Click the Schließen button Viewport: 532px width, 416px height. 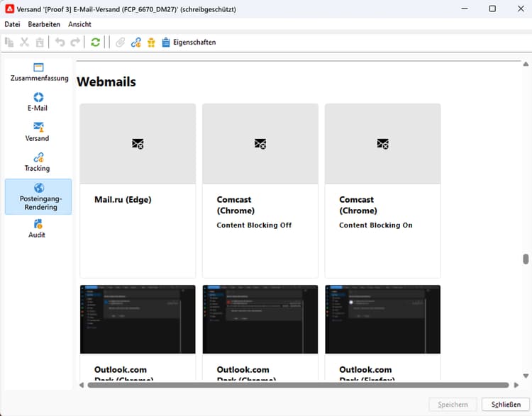[x=506, y=405]
